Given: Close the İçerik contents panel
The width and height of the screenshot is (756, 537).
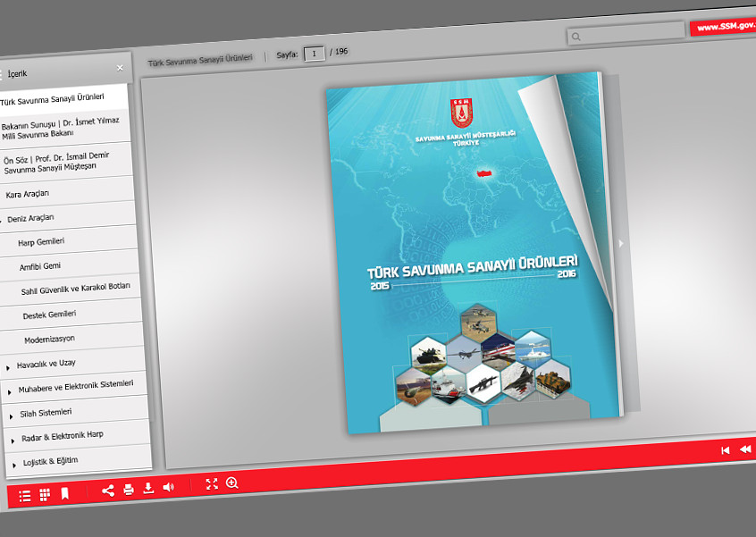Looking at the screenshot, I should (x=120, y=68).
